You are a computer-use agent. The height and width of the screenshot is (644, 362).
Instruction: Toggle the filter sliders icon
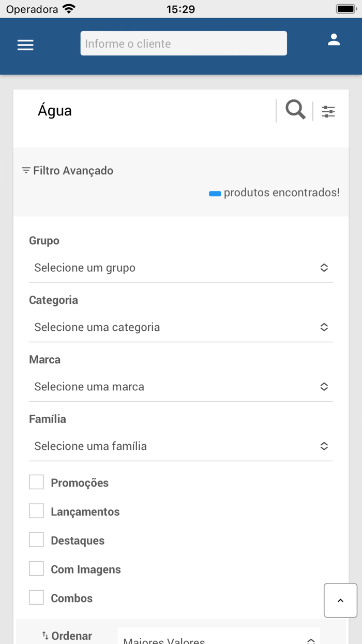tap(328, 111)
